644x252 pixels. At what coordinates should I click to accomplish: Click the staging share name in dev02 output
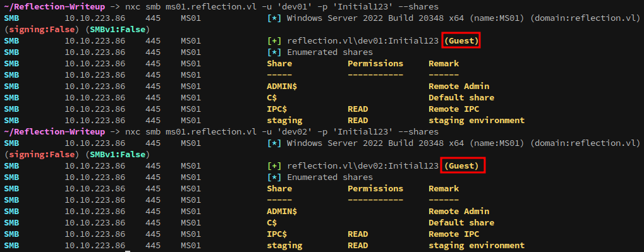[x=284, y=246]
